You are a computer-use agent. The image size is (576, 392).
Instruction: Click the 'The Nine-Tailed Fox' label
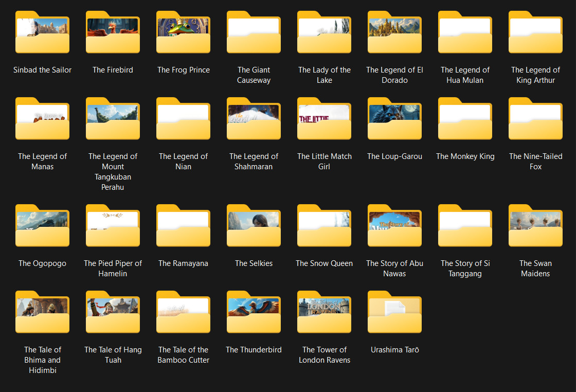coord(535,162)
